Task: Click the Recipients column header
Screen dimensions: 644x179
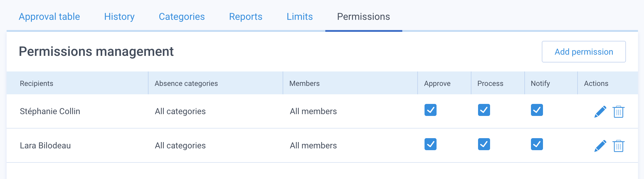Action: click(36, 83)
